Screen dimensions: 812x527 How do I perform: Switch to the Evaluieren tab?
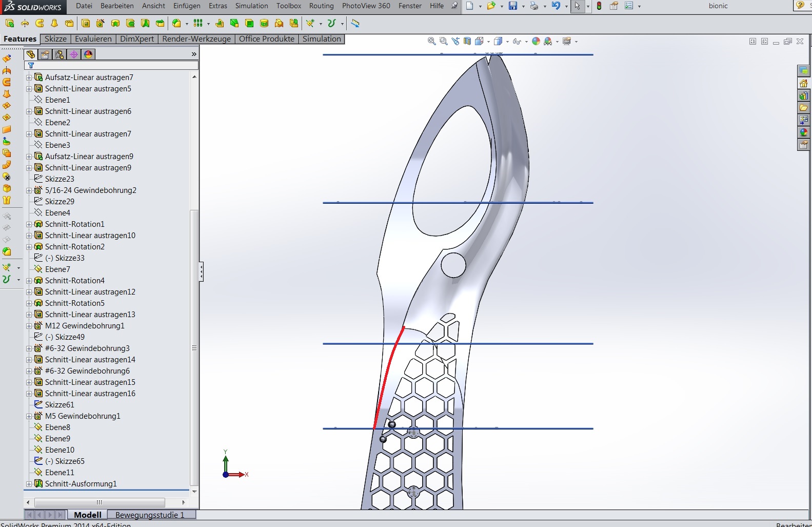(x=93, y=39)
